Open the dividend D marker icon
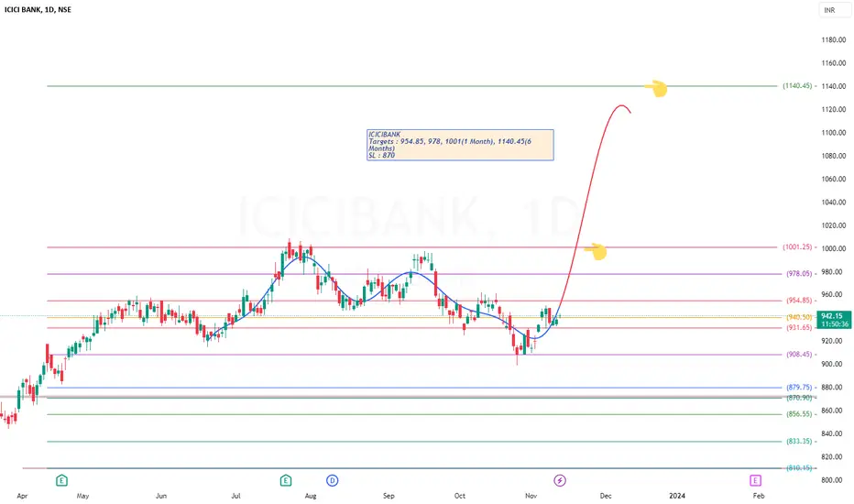 click(x=333, y=480)
